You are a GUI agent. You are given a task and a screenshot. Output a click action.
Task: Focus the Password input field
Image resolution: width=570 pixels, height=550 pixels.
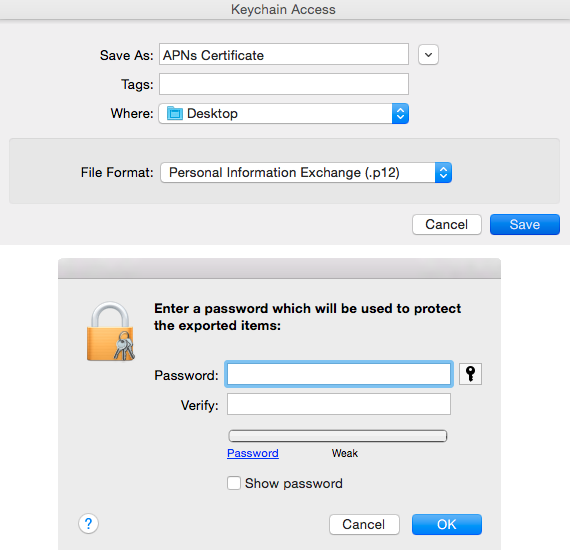pyautogui.click(x=339, y=374)
